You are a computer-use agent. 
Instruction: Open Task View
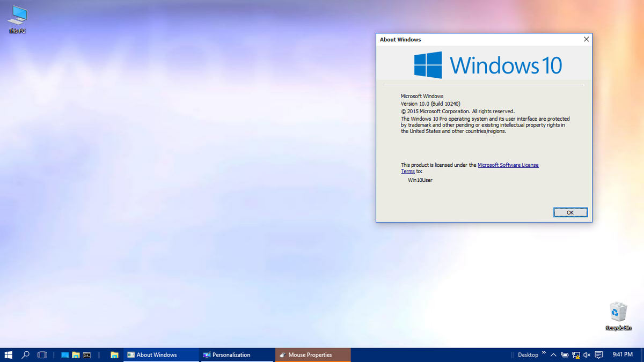point(42,355)
